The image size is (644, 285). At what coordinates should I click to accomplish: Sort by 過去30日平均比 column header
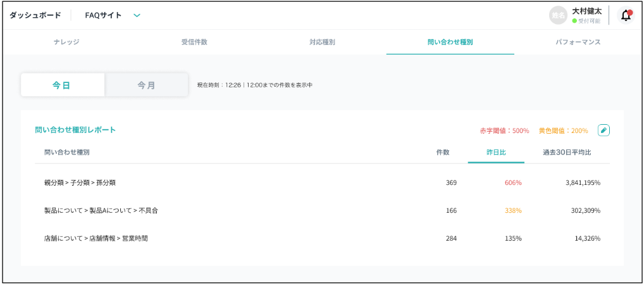tap(567, 153)
